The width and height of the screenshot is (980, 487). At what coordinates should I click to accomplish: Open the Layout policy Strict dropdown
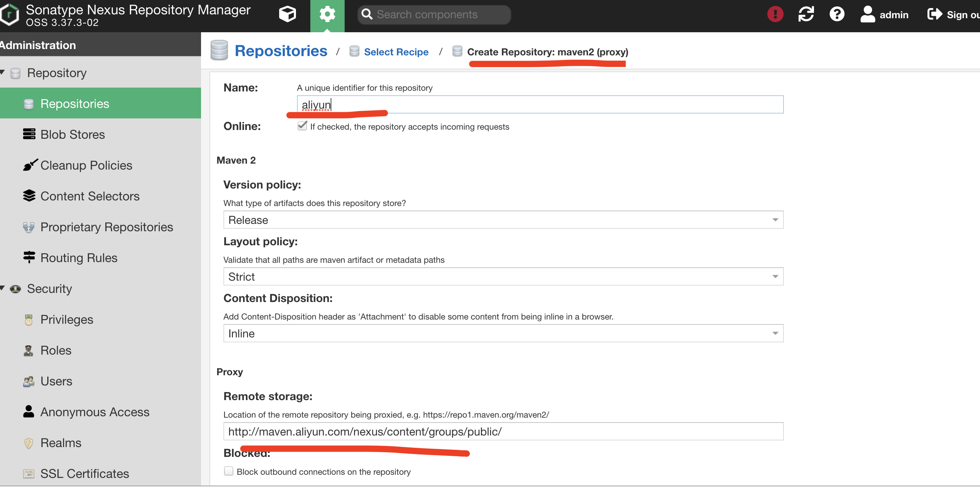click(x=775, y=276)
